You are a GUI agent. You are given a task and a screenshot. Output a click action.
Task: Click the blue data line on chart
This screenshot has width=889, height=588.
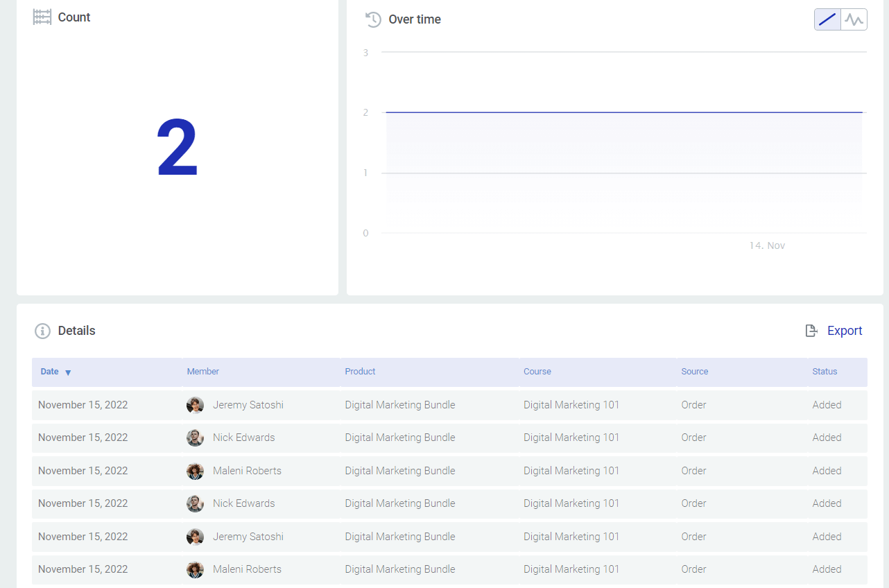coord(624,112)
